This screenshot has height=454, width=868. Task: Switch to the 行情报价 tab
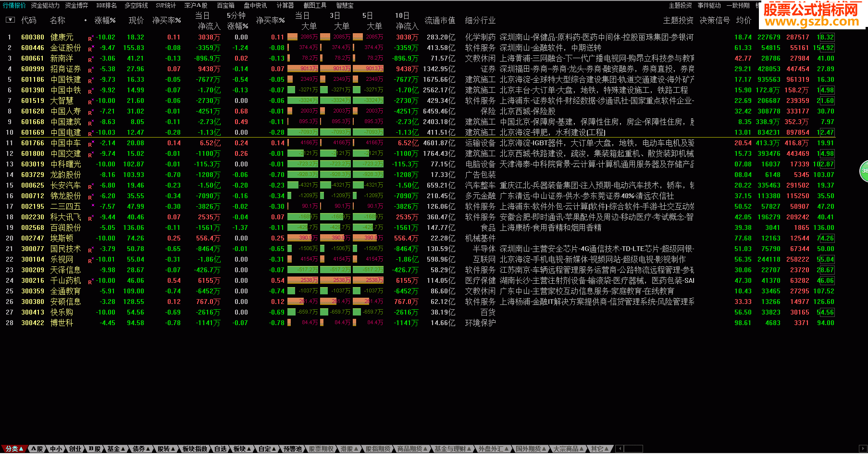pyautogui.click(x=14, y=5)
